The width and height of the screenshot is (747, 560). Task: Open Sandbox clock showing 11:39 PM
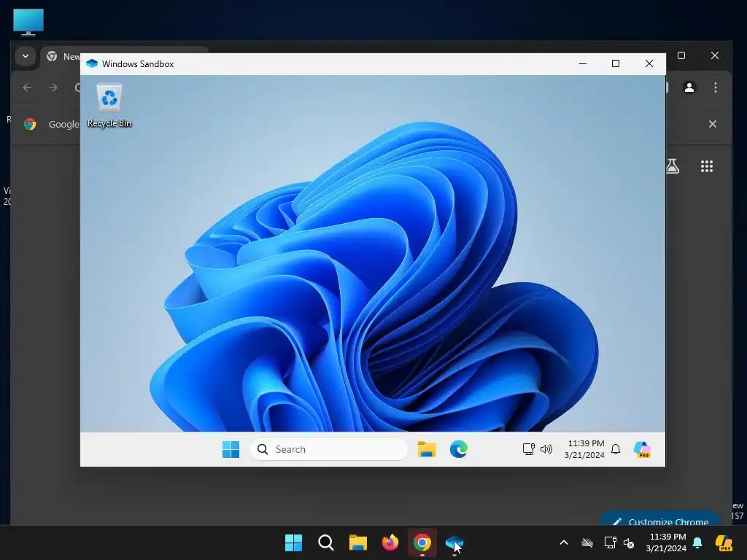pos(584,449)
